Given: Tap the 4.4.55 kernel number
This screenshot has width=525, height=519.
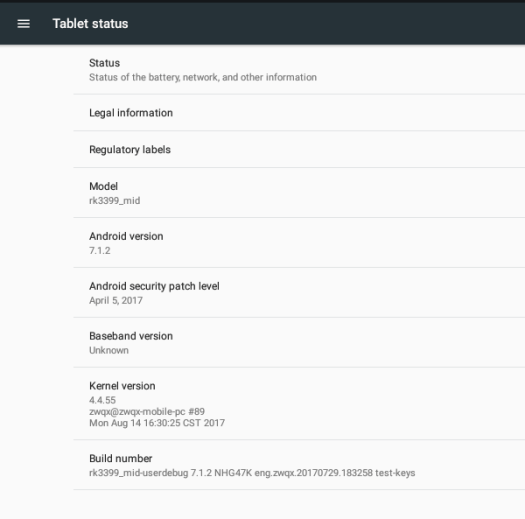Looking at the screenshot, I should pyautogui.click(x=102, y=400).
